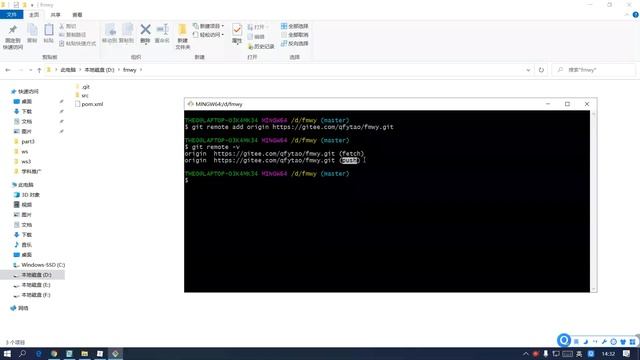Click the Cut (剪切) scissors item
Screen dimensions: 640x360
(68, 26)
